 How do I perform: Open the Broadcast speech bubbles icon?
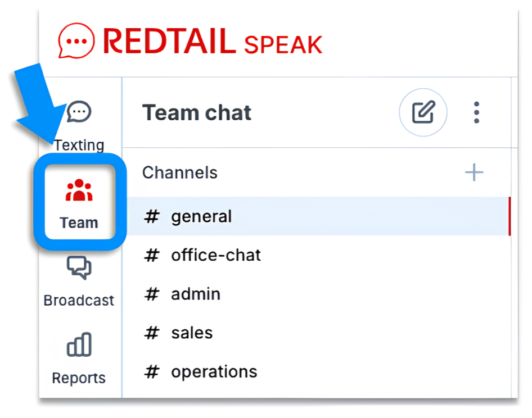pyautogui.click(x=79, y=268)
